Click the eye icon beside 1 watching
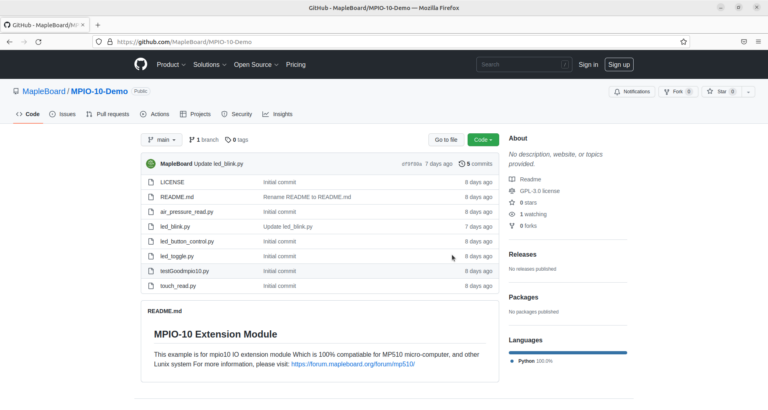The height and width of the screenshot is (410, 768). [512, 214]
